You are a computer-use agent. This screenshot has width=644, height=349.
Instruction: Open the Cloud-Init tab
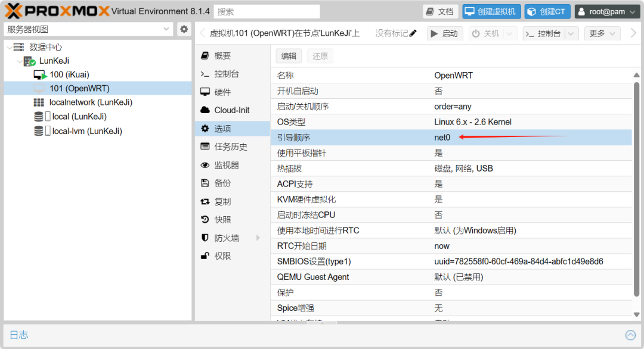[x=233, y=110]
